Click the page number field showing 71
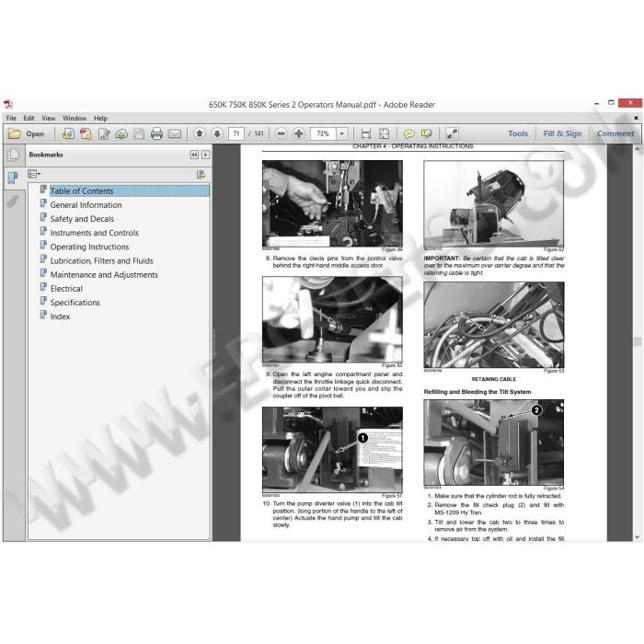 pyautogui.click(x=236, y=133)
